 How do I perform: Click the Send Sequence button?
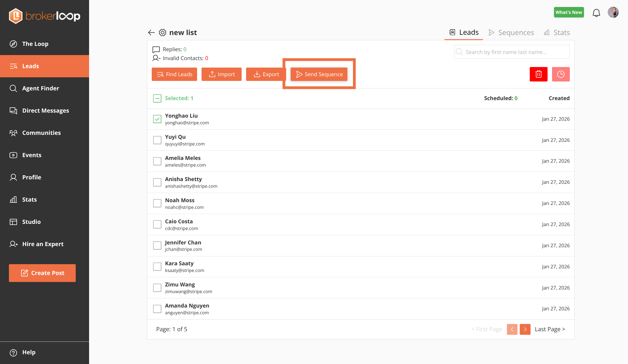pyautogui.click(x=319, y=74)
